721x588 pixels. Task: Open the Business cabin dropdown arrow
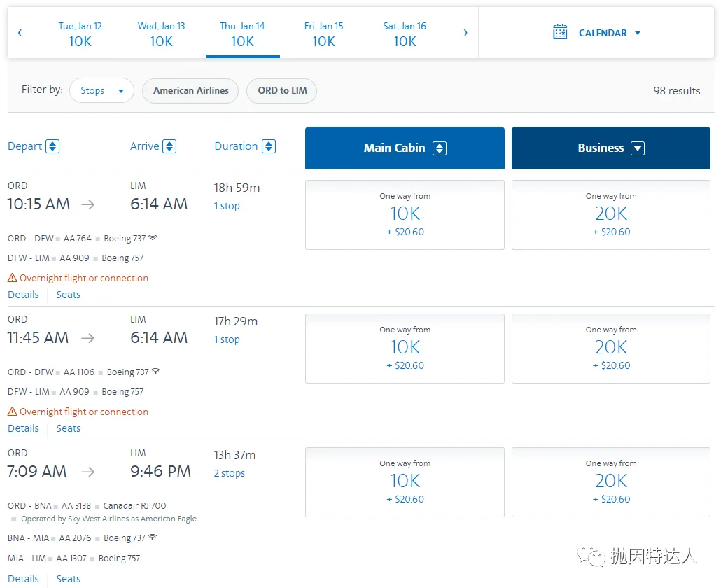pyautogui.click(x=637, y=148)
